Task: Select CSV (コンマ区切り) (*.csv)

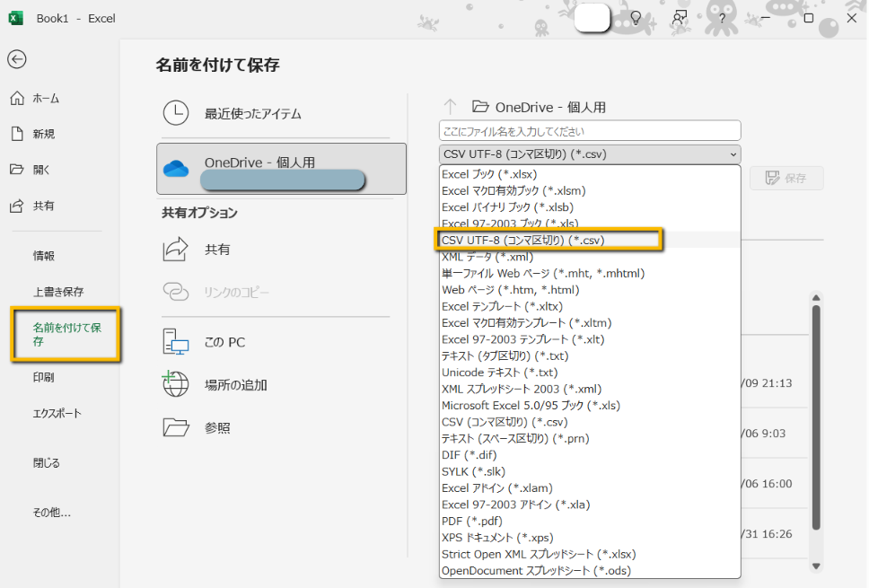Action: pos(590,422)
